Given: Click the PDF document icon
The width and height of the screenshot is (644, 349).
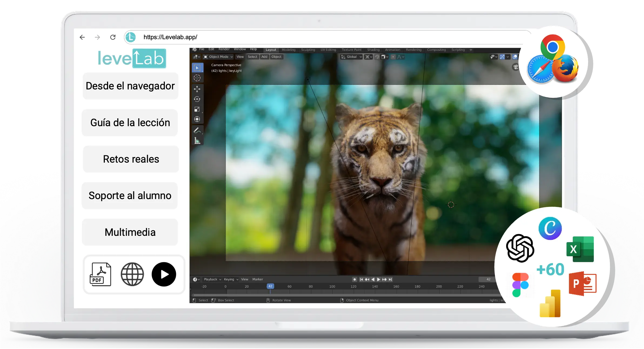Looking at the screenshot, I should (x=100, y=274).
